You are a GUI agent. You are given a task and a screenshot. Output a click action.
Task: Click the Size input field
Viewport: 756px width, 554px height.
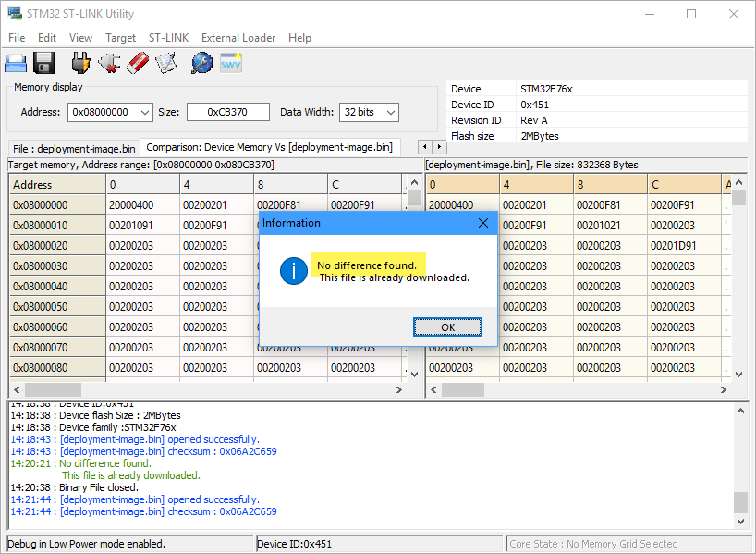(x=228, y=113)
